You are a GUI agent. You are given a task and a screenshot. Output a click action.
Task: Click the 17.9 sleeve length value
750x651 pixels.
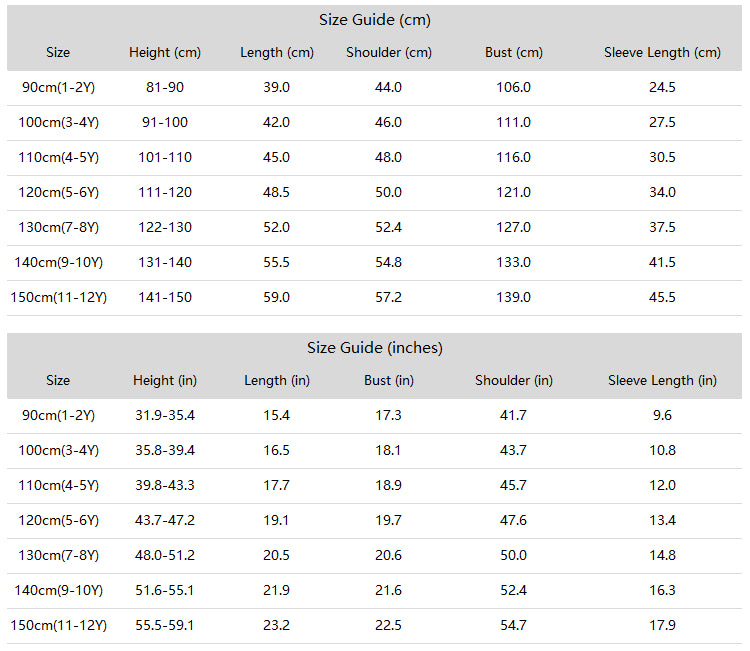tap(662, 625)
